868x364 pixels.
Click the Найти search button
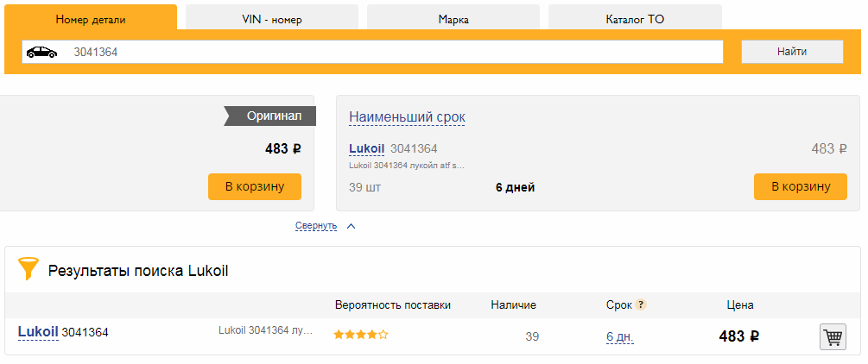(x=792, y=52)
